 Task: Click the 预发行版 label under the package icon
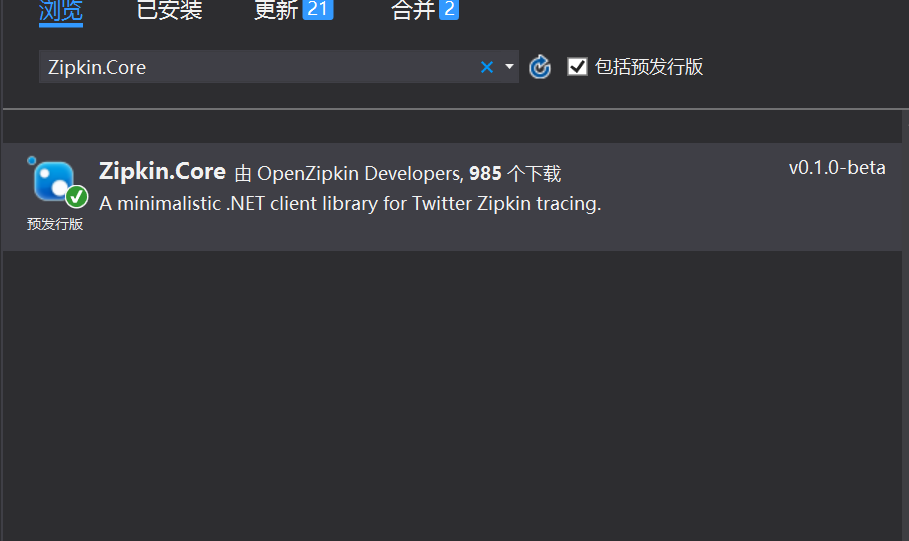55,224
